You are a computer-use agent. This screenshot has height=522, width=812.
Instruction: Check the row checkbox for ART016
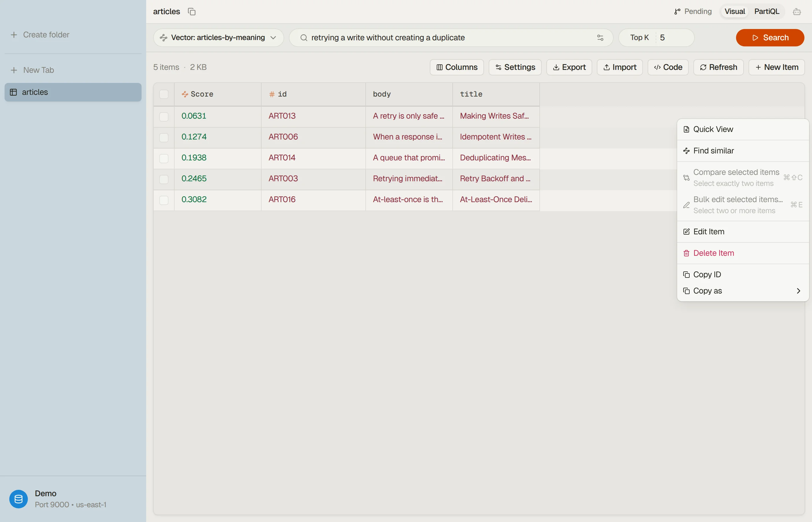(x=164, y=200)
